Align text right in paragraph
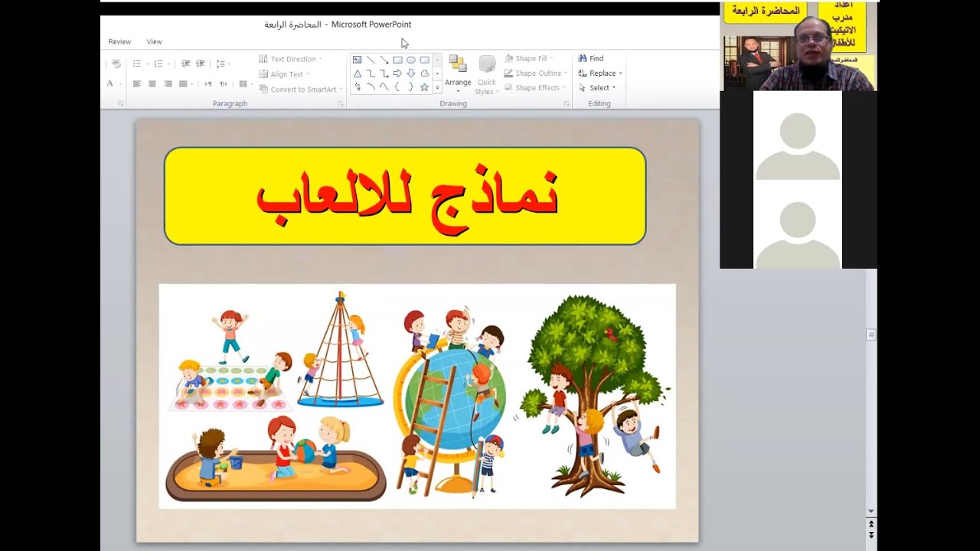This screenshot has height=551, width=980. [x=168, y=83]
